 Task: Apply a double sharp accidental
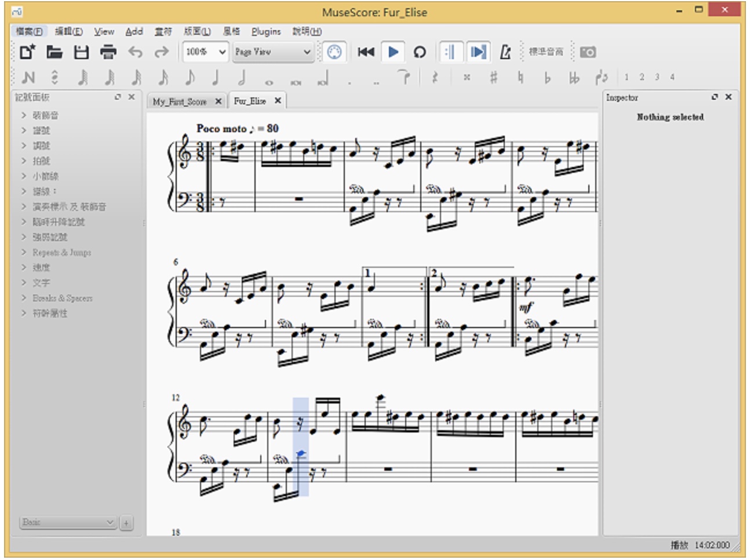tap(467, 77)
